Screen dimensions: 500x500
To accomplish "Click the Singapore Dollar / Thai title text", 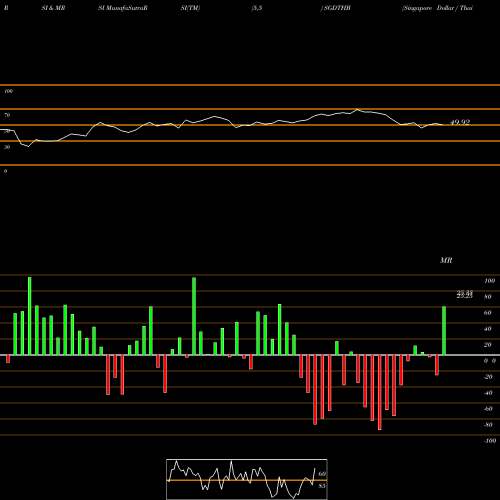I will [x=437, y=8].
